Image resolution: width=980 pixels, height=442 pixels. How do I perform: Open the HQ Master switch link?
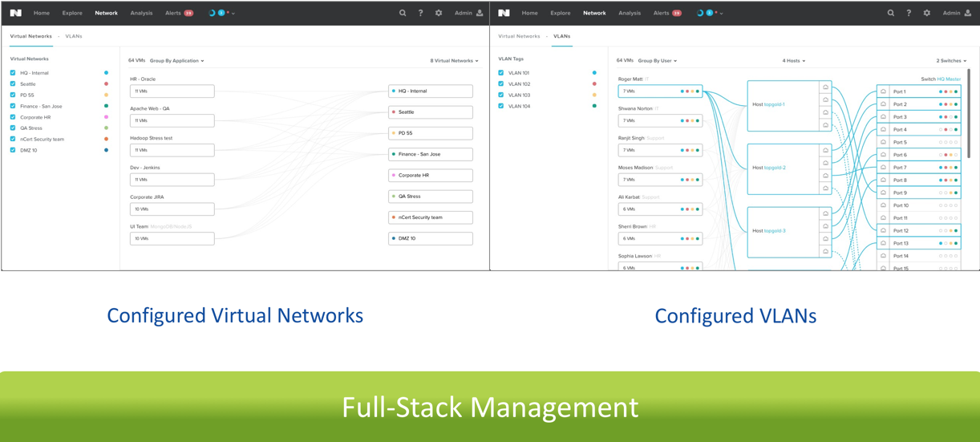point(950,79)
